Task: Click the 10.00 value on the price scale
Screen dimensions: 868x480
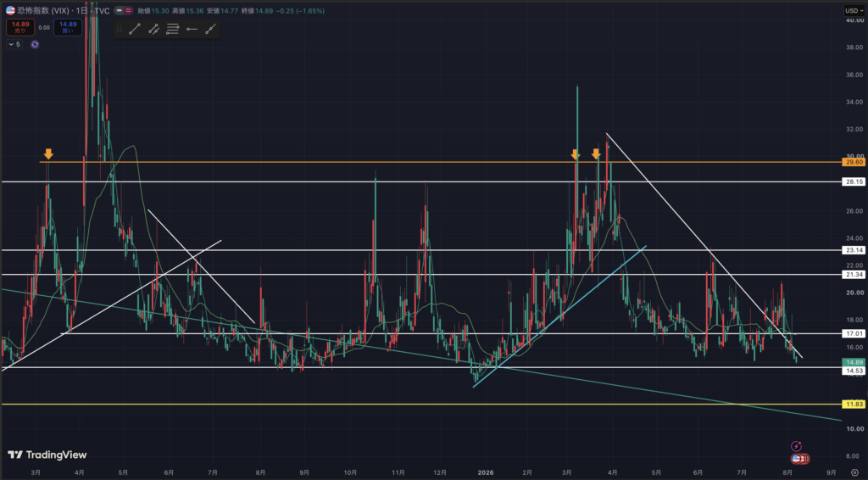Action: [854, 428]
